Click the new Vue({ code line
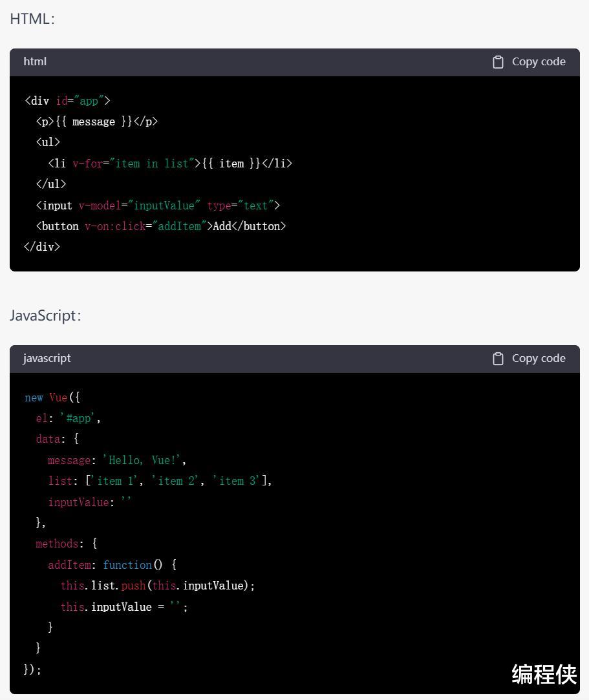This screenshot has height=700, width=589. (52, 398)
